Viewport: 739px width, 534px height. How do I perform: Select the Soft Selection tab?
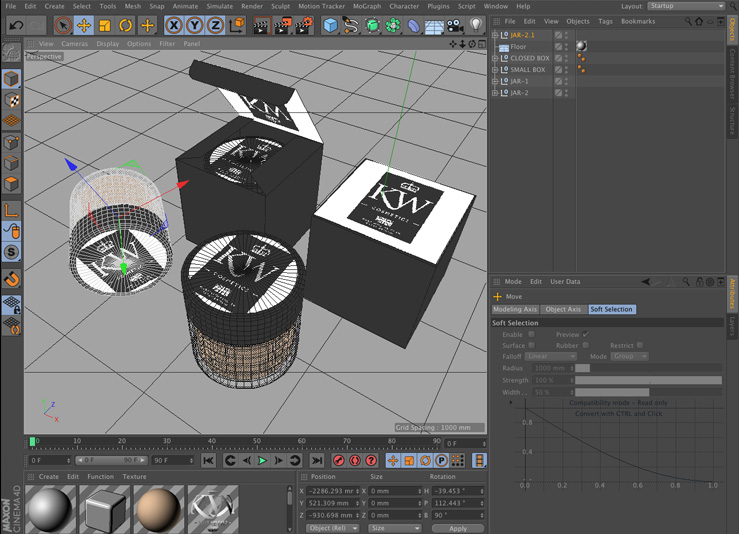pyautogui.click(x=612, y=309)
